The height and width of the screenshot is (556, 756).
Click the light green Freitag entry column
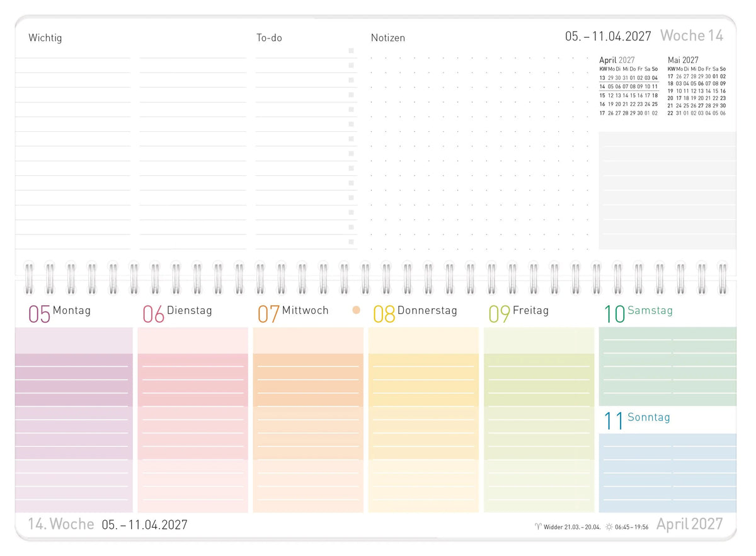click(539, 420)
